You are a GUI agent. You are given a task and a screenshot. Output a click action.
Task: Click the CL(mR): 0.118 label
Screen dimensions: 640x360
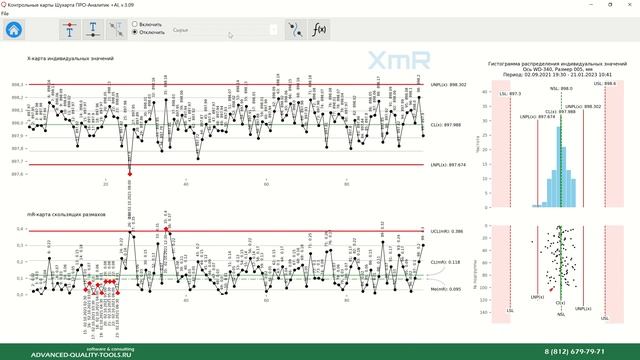point(445,262)
